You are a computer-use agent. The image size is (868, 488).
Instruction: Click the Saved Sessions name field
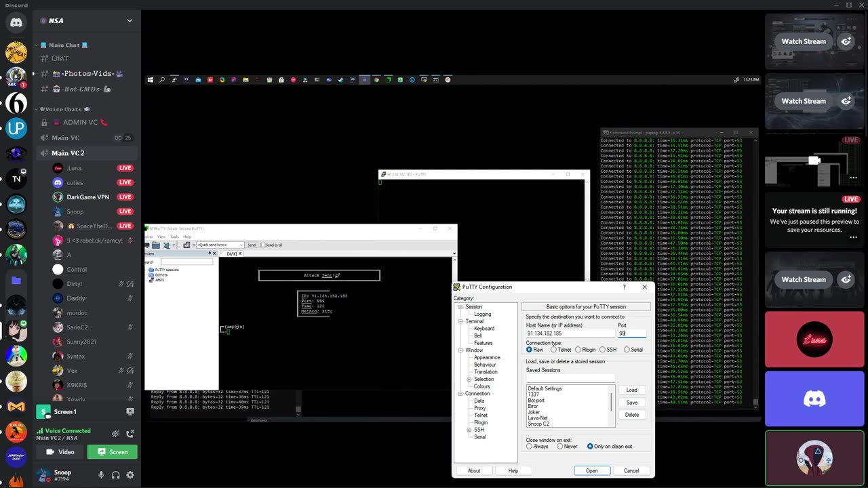[570, 378]
